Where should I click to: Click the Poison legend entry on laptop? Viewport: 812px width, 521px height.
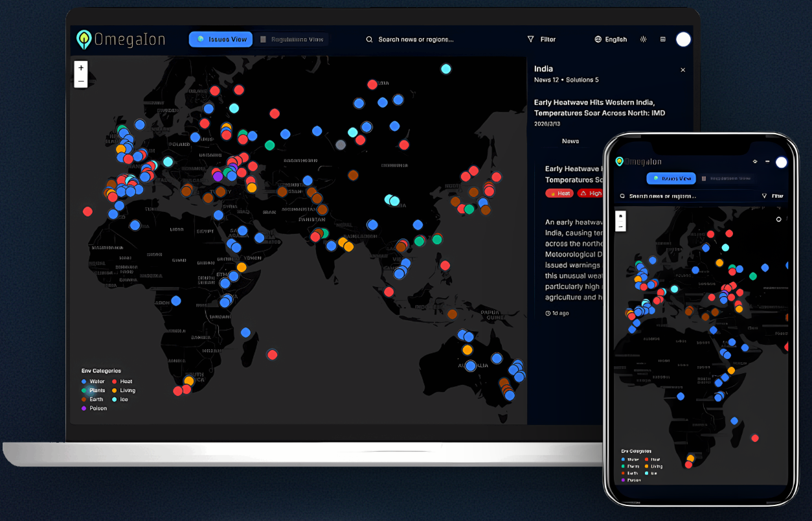[94, 409]
